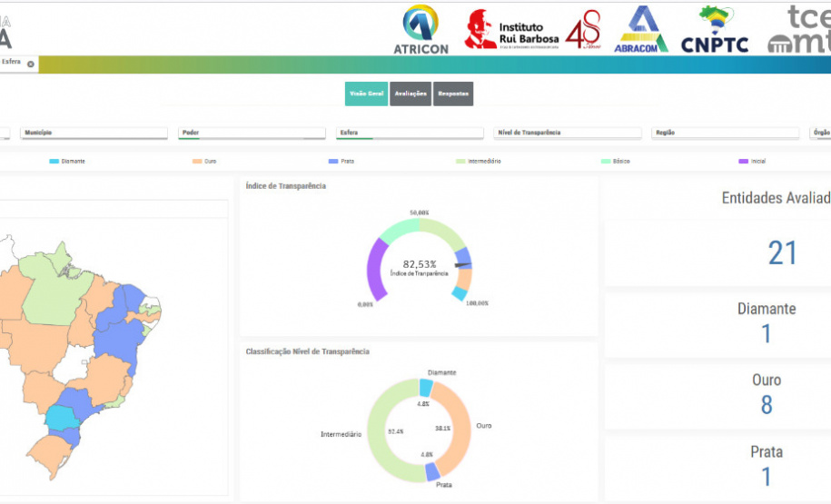This screenshot has width=831, height=504.
Task: Select the Ouro segment in donut chart
Action: pyautogui.click(x=459, y=425)
